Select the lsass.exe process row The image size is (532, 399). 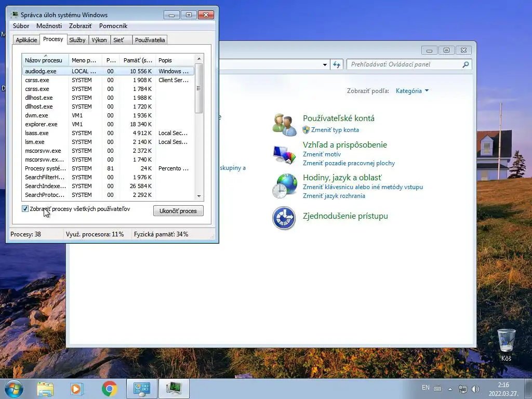[x=108, y=133]
